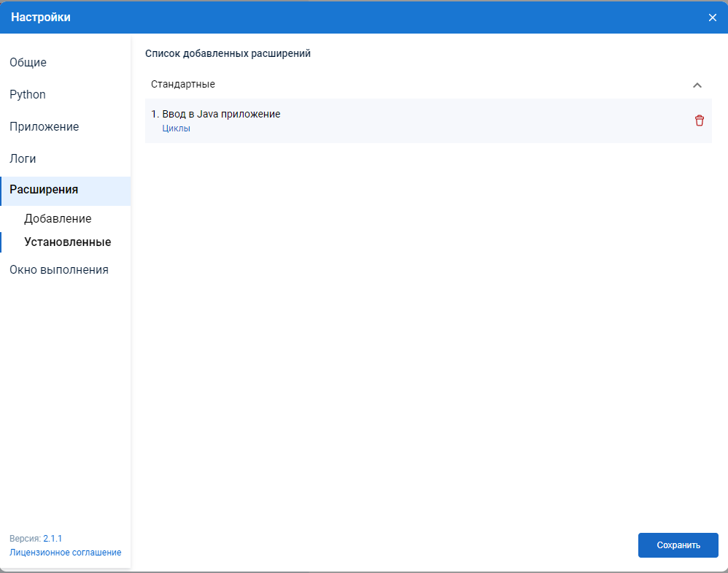Viewport: 728px width, 573px height.
Task: Click the Настройки title bar text
Action: 41,18
